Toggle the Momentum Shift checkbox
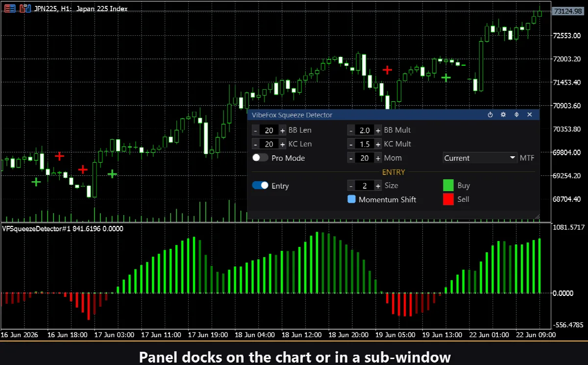Image resolution: width=588 pixels, height=365 pixels. tap(351, 199)
